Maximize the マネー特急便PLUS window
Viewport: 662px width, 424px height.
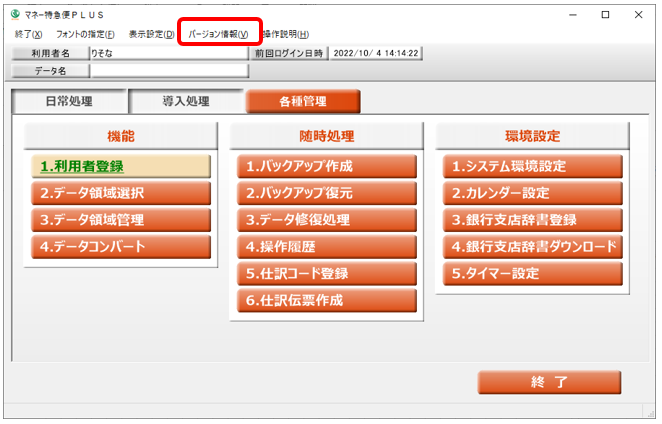(x=605, y=15)
